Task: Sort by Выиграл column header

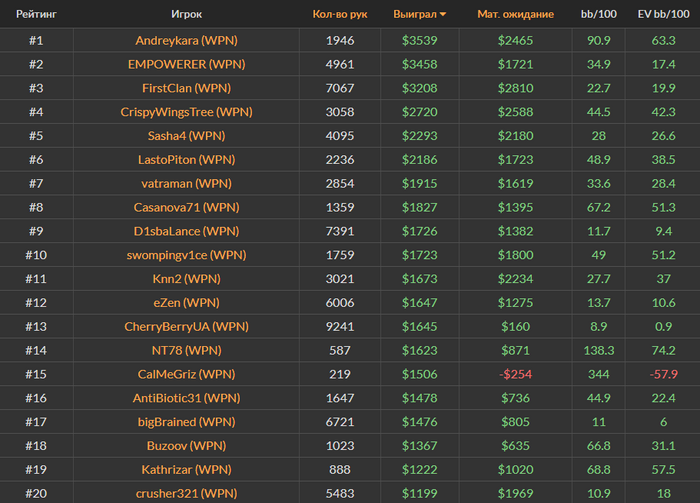Action: 415,14
